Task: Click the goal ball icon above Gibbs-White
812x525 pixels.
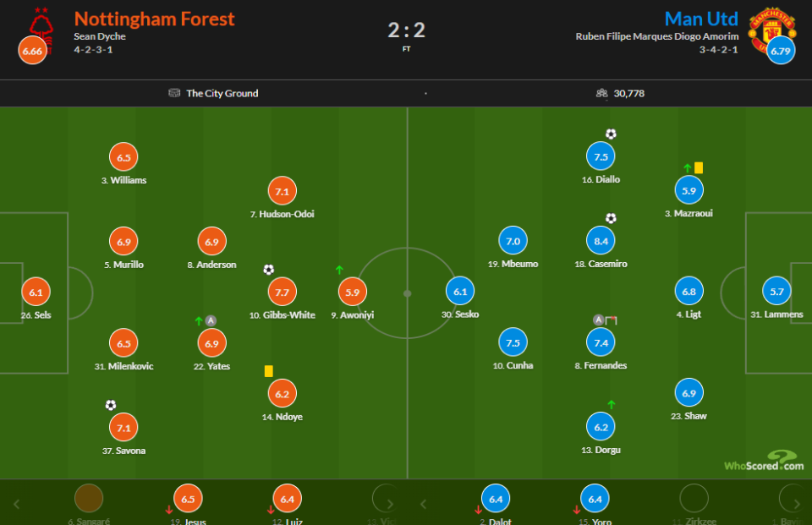Action: [268, 270]
